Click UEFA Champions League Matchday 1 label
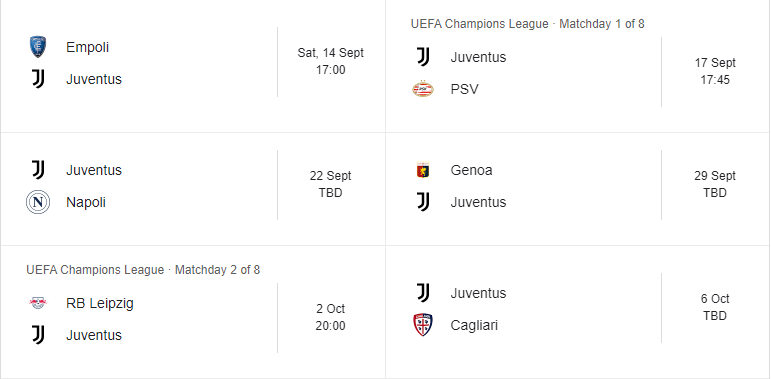The height and width of the screenshot is (379, 771). 528,24
